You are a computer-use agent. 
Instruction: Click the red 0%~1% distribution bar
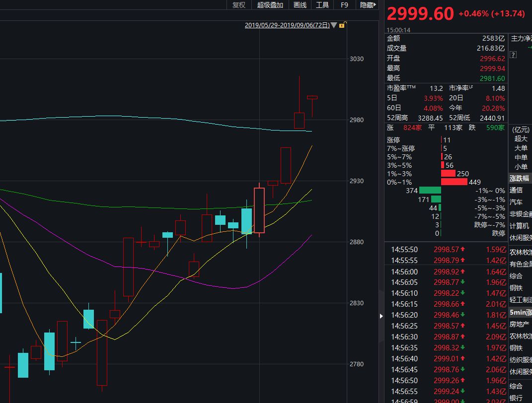454,182
